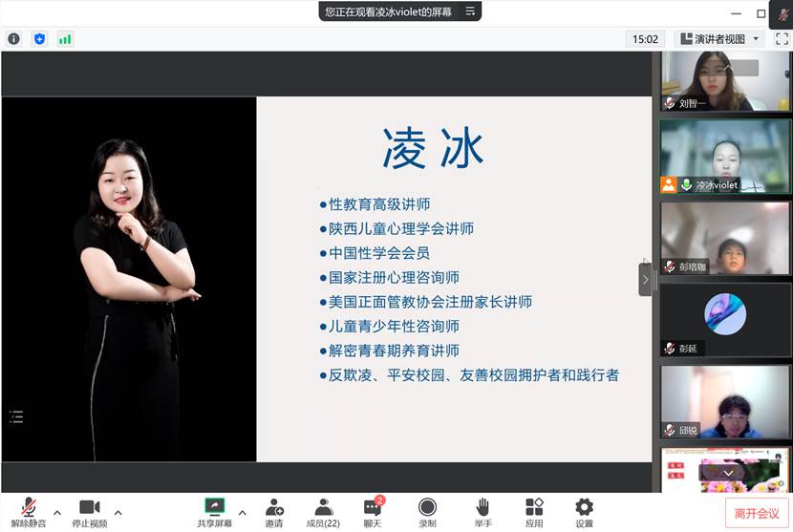This screenshot has height=532, width=793.
Task: Open the share screen tool
Action: coord(214,507)
